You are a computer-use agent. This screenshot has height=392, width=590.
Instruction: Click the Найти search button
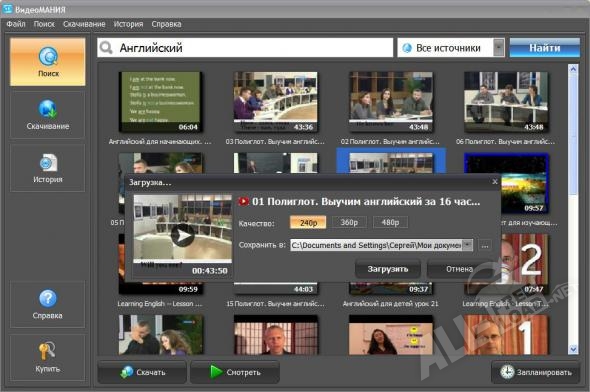[x=544, y=48]
